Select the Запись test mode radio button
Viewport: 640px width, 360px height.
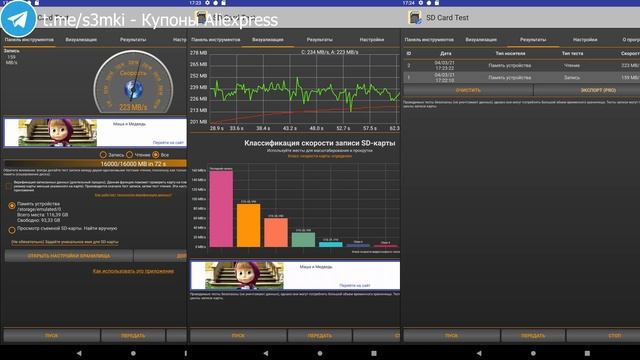(x=103, y=155)
